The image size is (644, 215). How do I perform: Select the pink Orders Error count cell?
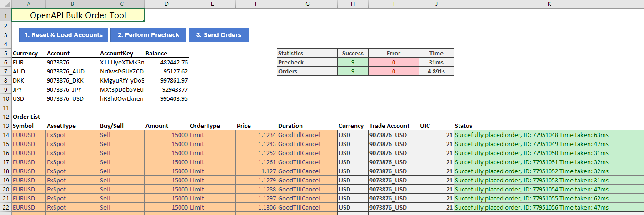(x=393, y=71)
